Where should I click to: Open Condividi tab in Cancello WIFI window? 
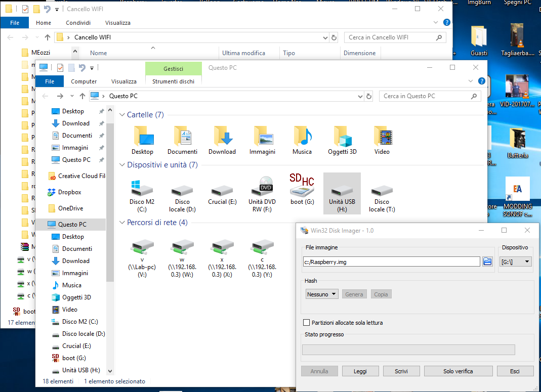coord(78,23)
